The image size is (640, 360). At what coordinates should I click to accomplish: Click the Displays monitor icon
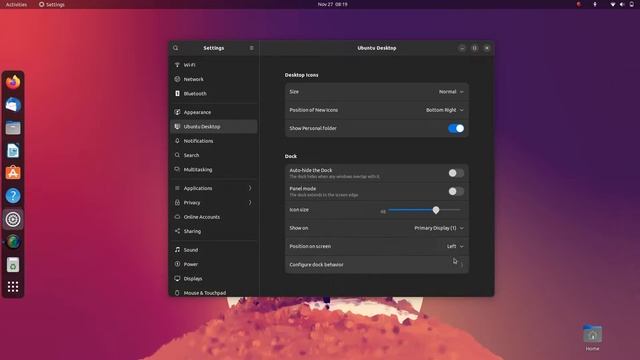(177, 278)
